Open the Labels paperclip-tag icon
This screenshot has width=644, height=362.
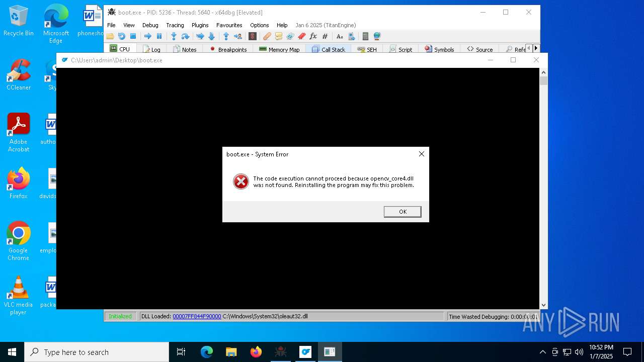click(290, 36)
